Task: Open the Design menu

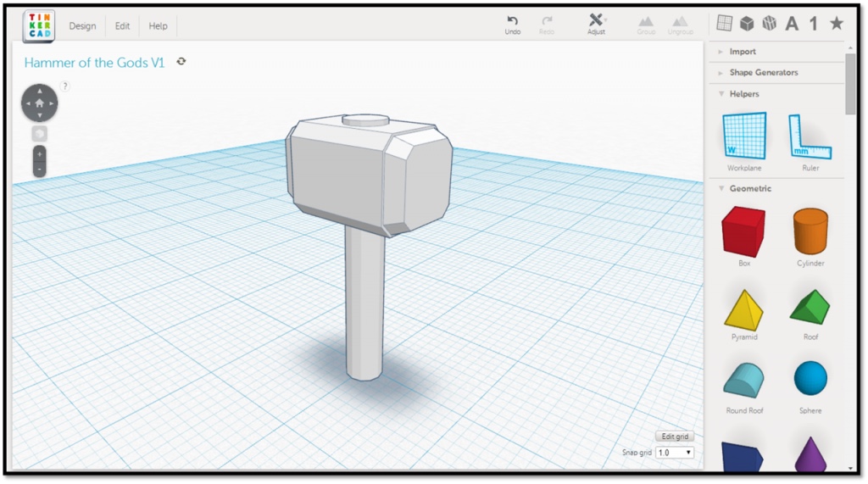Action: (x=82, y=26)
